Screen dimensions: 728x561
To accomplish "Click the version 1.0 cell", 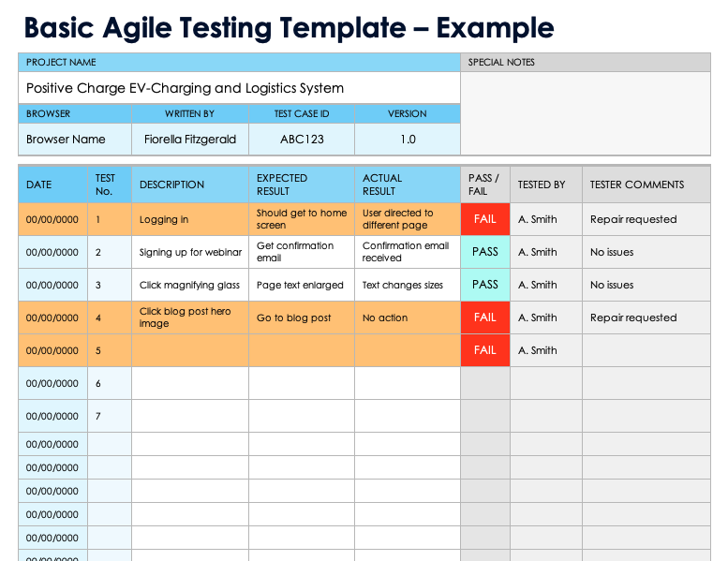I will click(408, 140).
